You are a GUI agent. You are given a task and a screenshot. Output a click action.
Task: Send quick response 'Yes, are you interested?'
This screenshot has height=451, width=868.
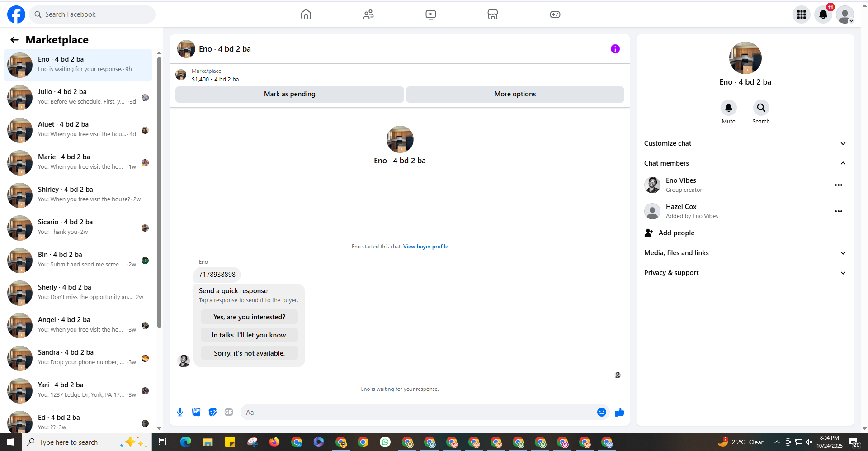coord(250,317)
